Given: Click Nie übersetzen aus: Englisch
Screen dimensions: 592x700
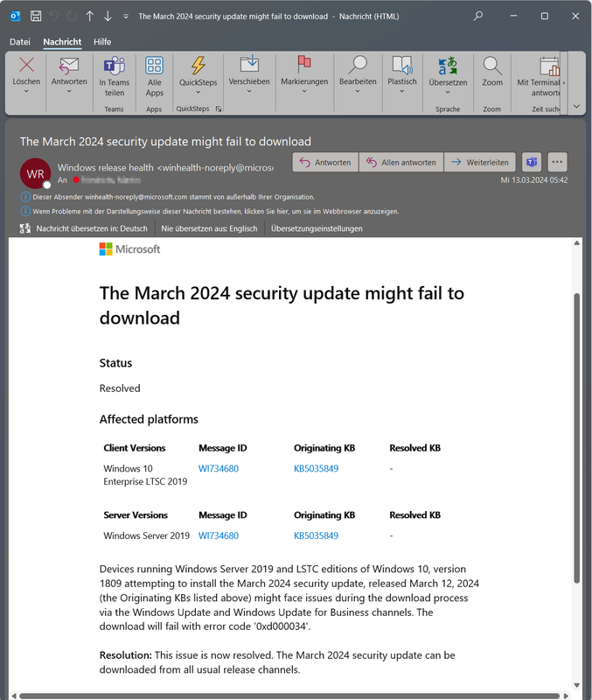Looking at the screenshot, I should coord(209,228).
